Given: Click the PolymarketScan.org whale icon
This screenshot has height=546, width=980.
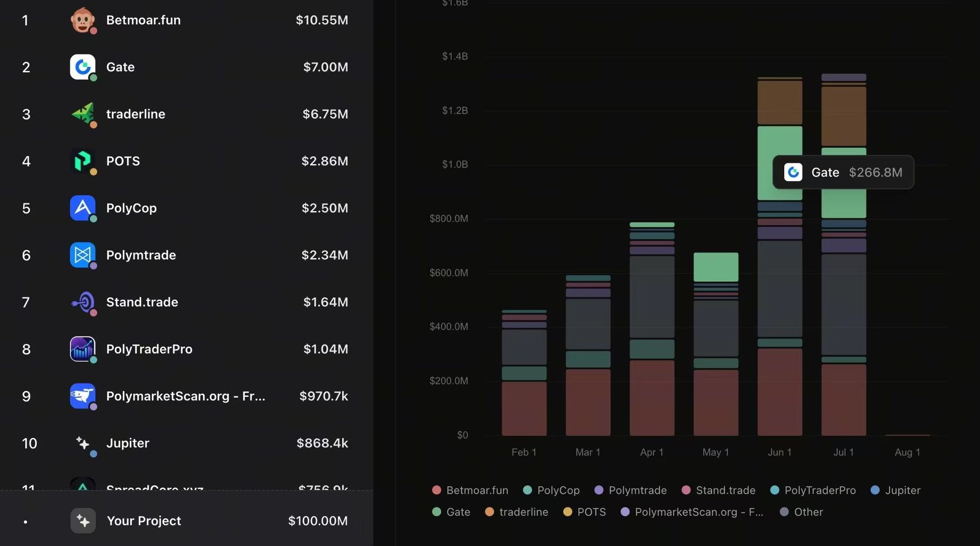Looking at the screenshot, I should (83, 396).
